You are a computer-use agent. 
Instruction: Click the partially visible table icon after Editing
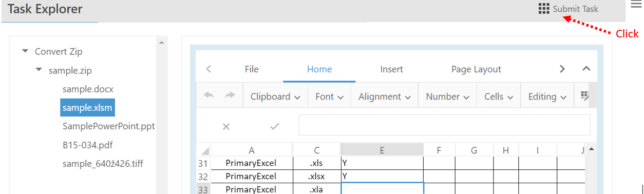pyautogui.click(x=584, y=96)
